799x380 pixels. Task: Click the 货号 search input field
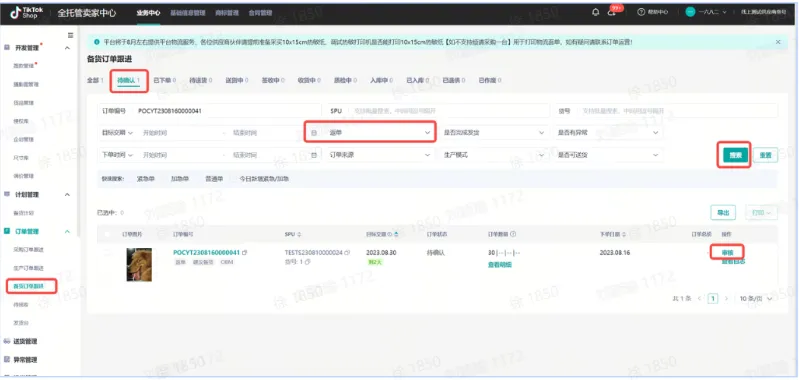(x=666, y=111)
